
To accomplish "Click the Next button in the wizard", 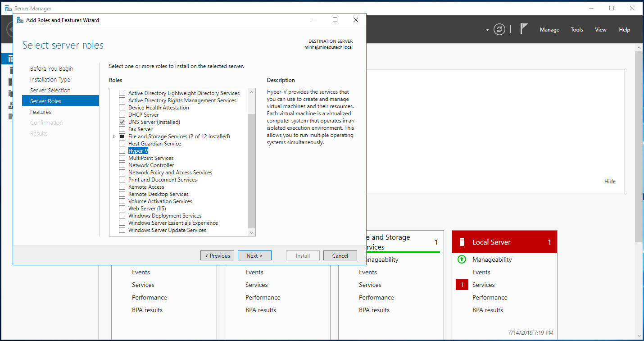I will [x=254, y=255].
